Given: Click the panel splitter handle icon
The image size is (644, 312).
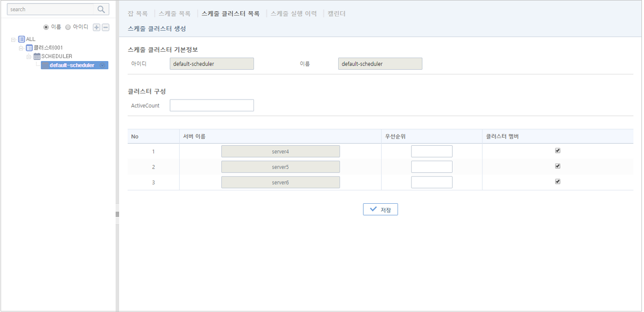Looking at the screenshot, I should [117, 214].
